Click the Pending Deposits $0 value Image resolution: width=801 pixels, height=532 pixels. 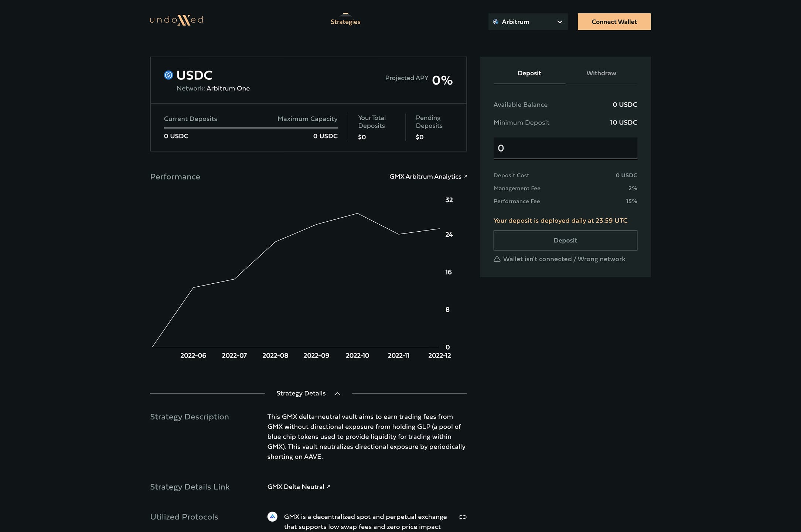420,137
